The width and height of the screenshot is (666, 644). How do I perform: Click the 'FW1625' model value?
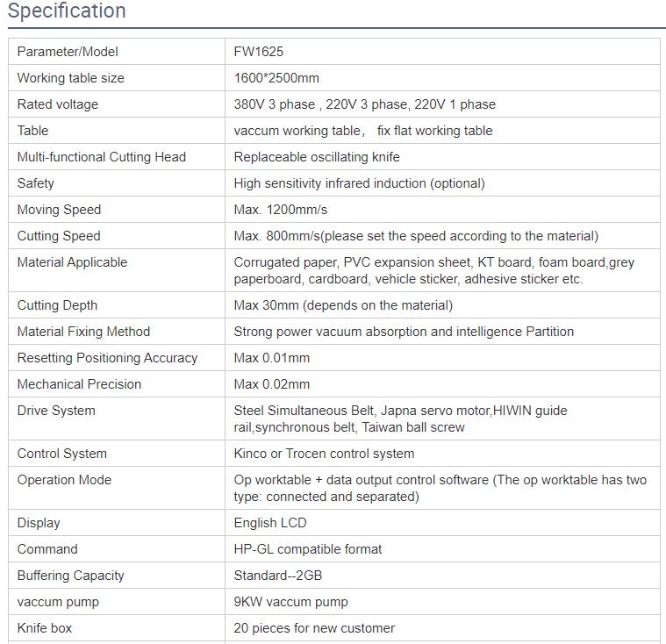coord(258,52)
